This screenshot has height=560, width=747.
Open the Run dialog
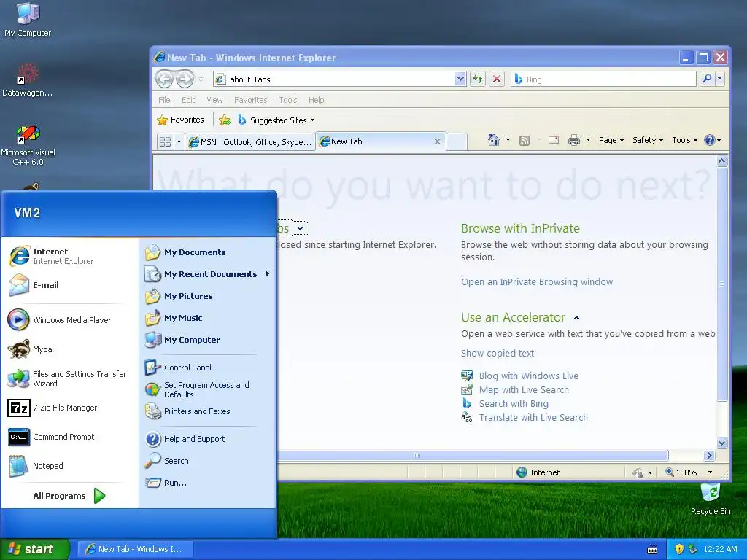207,483
